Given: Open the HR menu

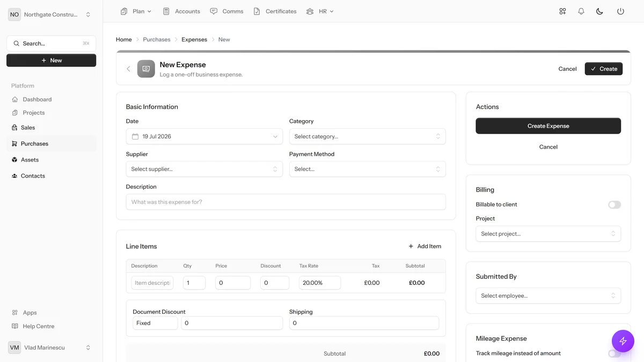Looking at the screenshot, I should click(320, 11).
